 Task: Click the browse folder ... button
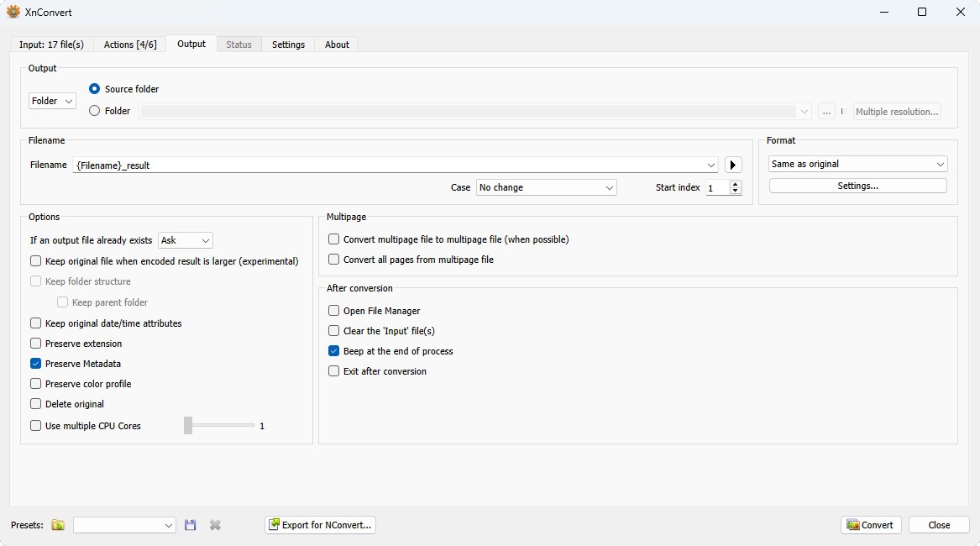pyautogui.click(x=826, y=112)
